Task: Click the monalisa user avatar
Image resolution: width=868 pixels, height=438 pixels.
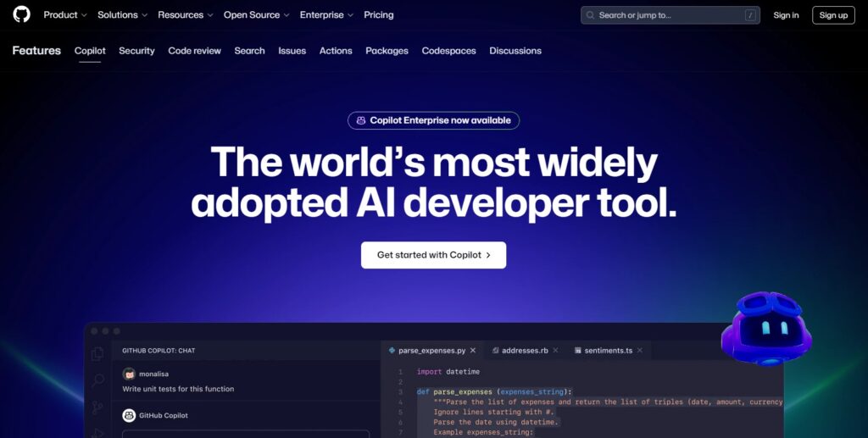Action: coord(129,374)
